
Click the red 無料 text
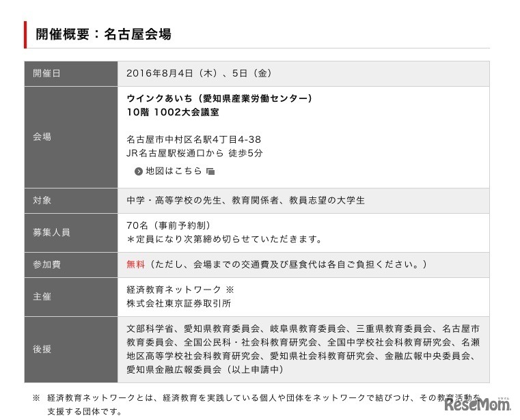(136, 264)
